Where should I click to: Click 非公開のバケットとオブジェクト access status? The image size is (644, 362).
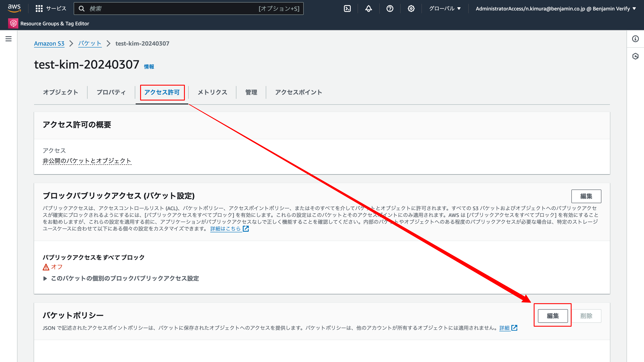point(87,161)
